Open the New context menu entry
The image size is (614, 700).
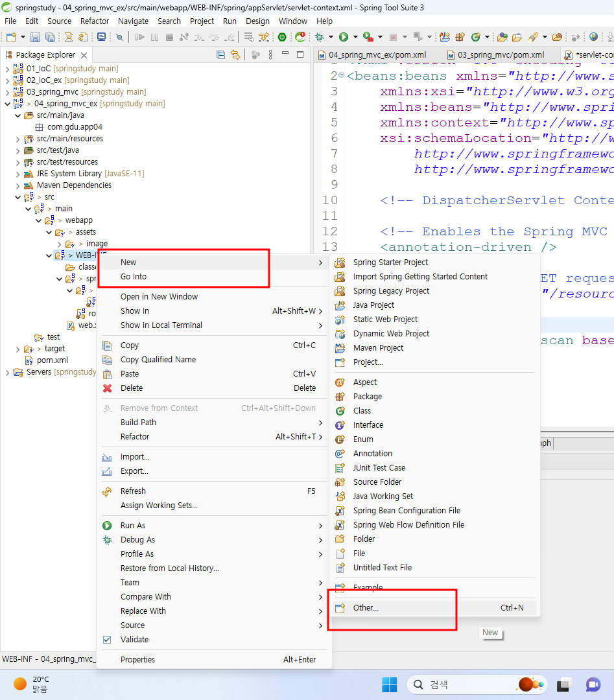click(213, 262)
